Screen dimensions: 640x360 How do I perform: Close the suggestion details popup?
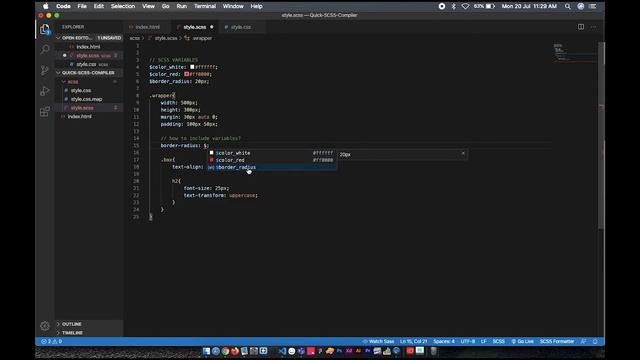click(463, 153)
